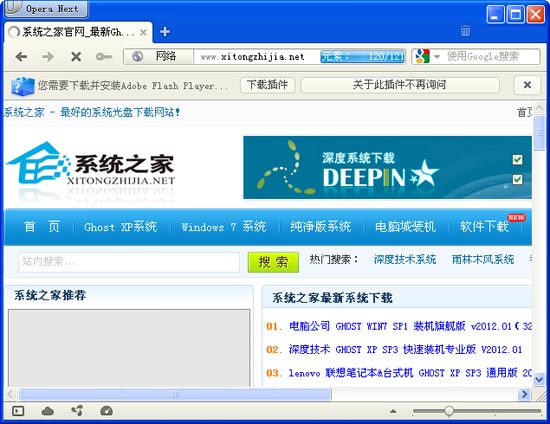Click the horizontal scrollbar thumb

point(175,394)
